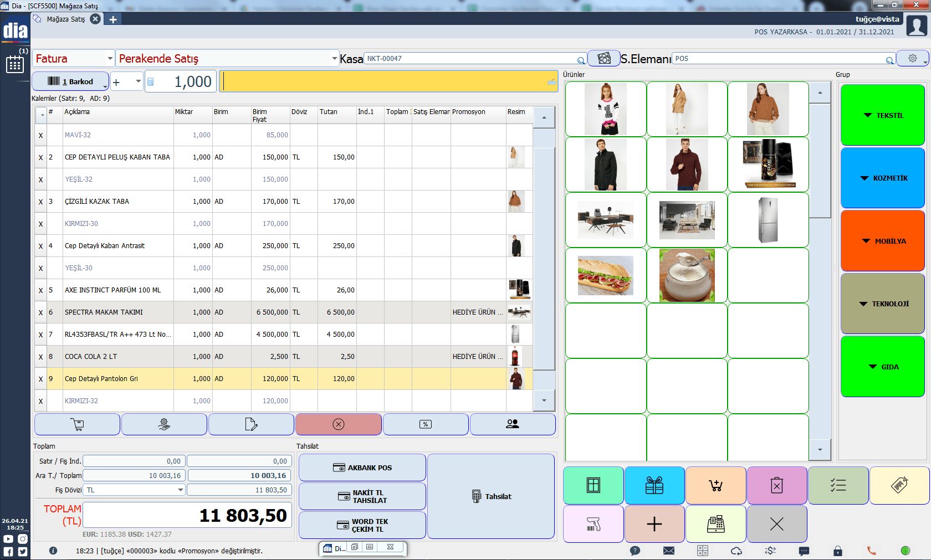
Task: Expand the Perakende Satış dropdown
Action: click(334, 58)
